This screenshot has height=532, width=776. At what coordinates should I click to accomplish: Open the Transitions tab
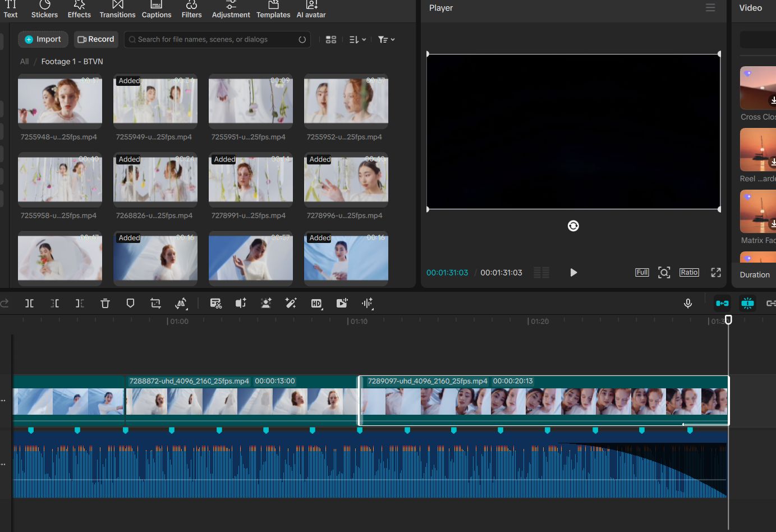[x=117, y=10]
